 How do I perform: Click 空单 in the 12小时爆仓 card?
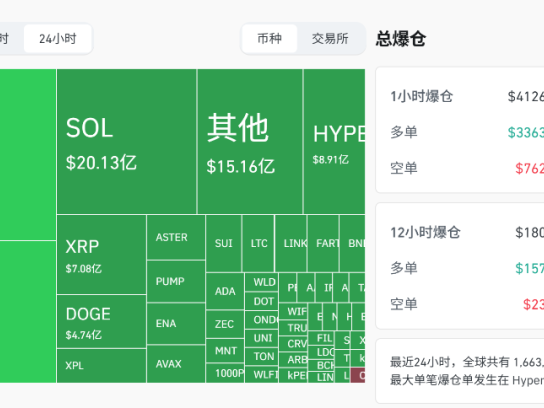coord(403,304)
